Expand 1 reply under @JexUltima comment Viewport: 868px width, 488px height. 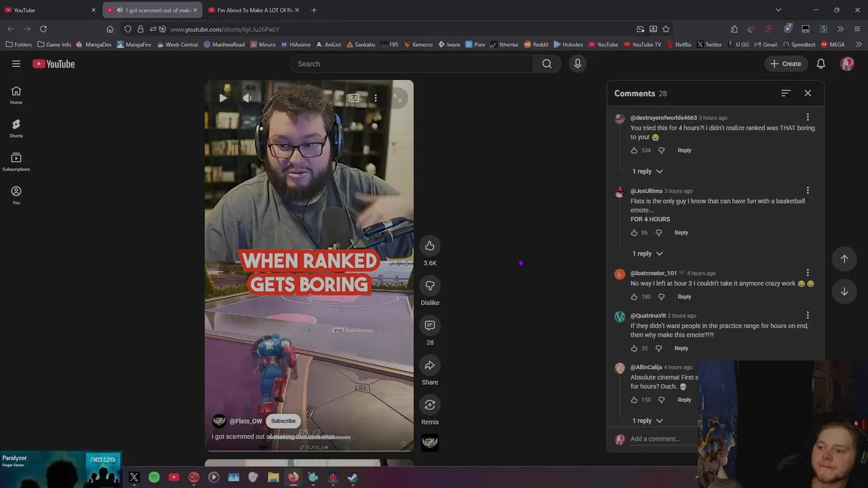[648, 253]
